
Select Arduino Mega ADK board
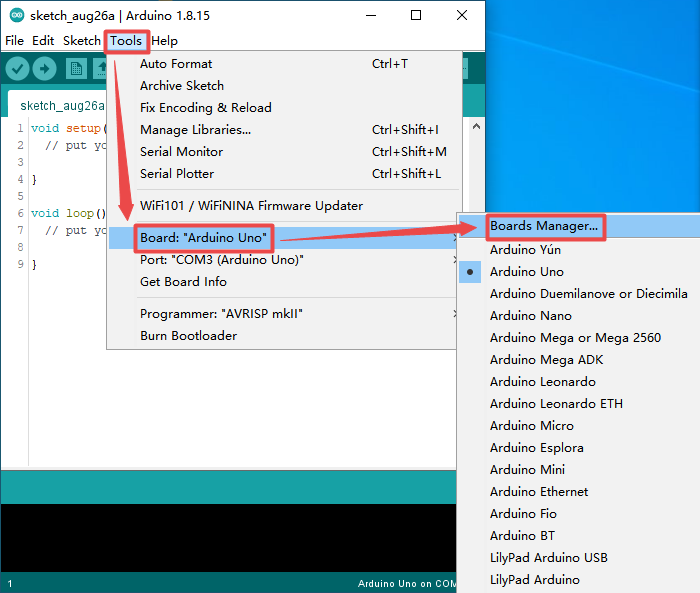pyautogui.click(x=579, y=360)
